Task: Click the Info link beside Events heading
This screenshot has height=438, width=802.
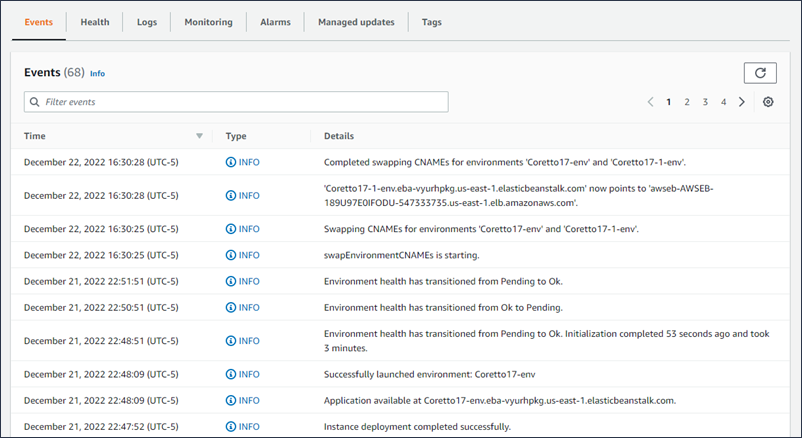Action: point(97,74)
